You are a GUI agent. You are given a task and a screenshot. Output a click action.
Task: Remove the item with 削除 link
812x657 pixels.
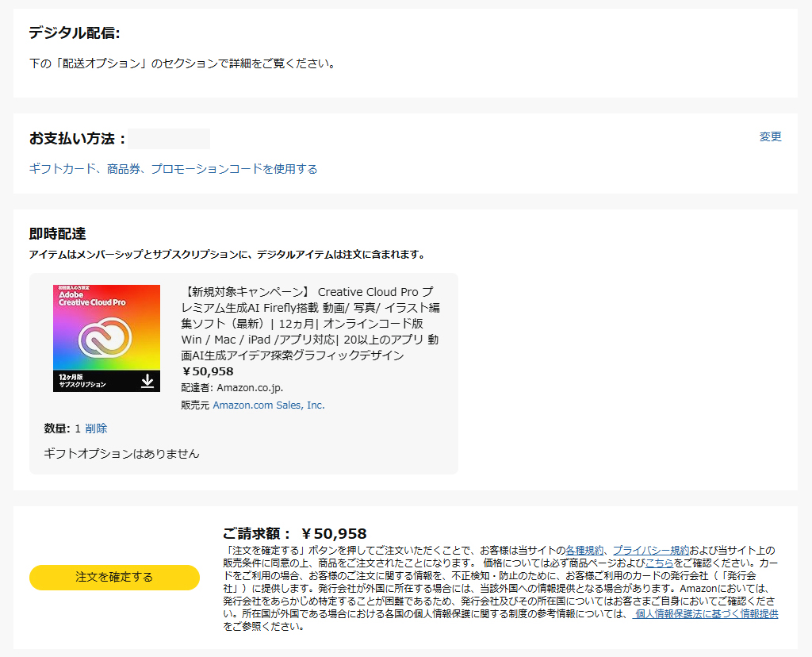(96, 428)
